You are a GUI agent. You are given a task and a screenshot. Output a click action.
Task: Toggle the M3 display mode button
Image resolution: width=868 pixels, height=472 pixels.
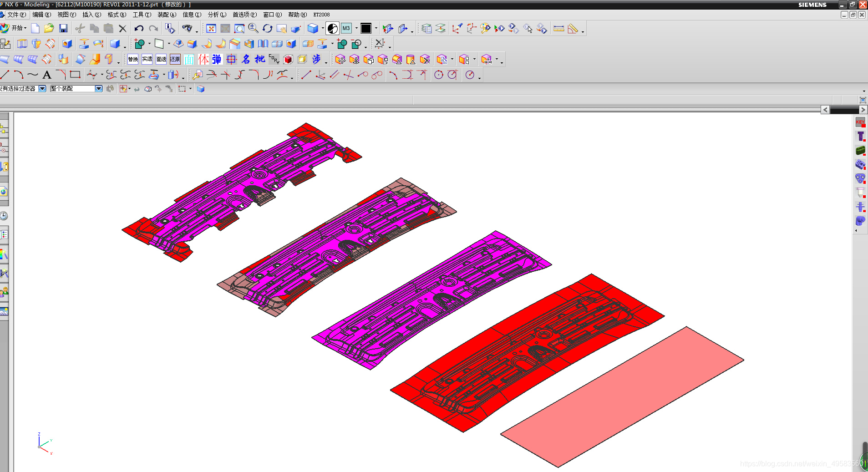[346, 28]
